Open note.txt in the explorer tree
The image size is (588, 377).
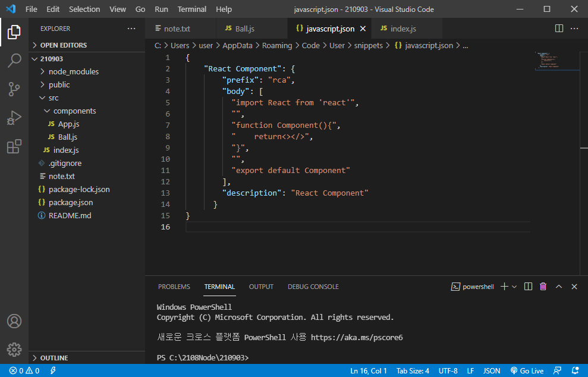pyautogui.click(x=87, y=176)
